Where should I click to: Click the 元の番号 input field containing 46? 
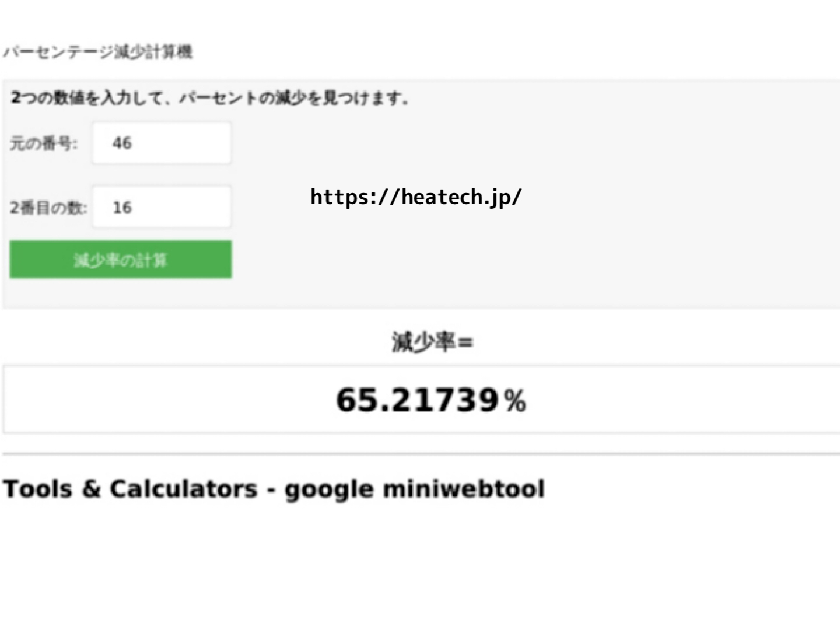tap(162, 143)
